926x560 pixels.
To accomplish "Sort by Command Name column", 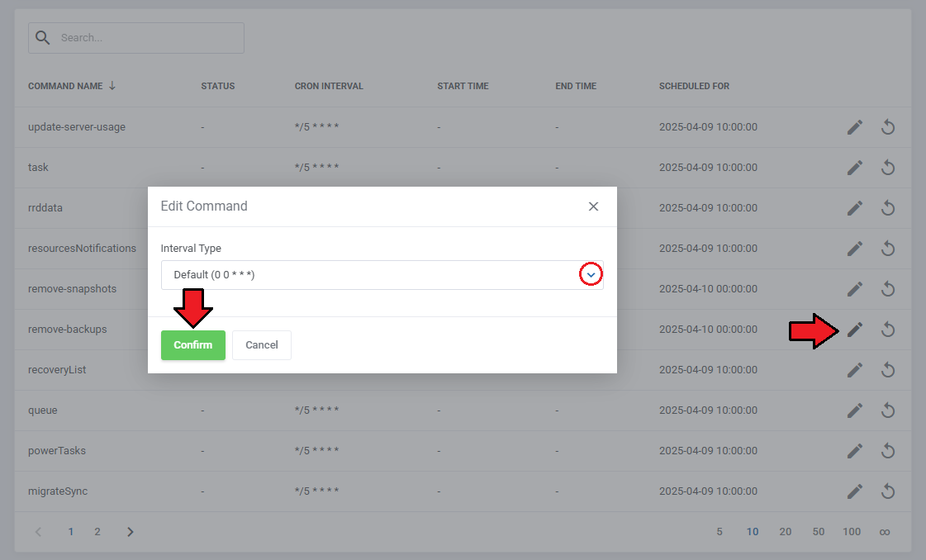I will click(72, 86).
